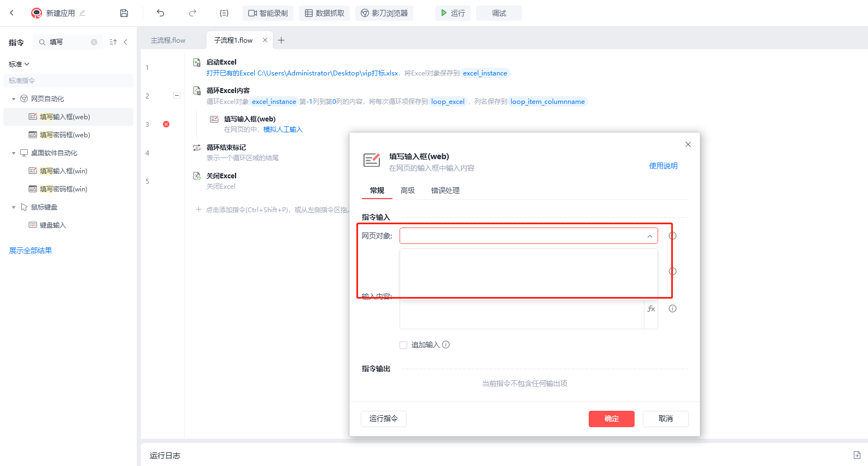Select 填写密码框(web) instruction

(68, 135)
